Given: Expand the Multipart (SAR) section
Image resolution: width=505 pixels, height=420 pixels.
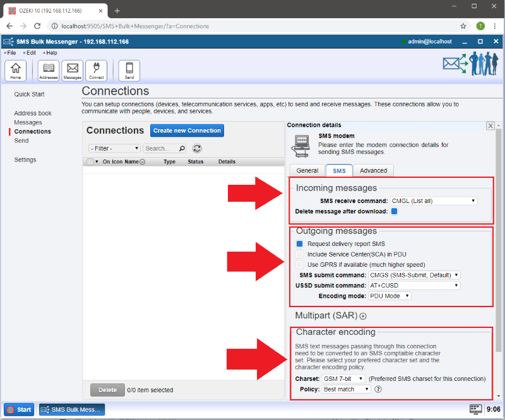Looking at the screenshot, I should coord(363,316).
